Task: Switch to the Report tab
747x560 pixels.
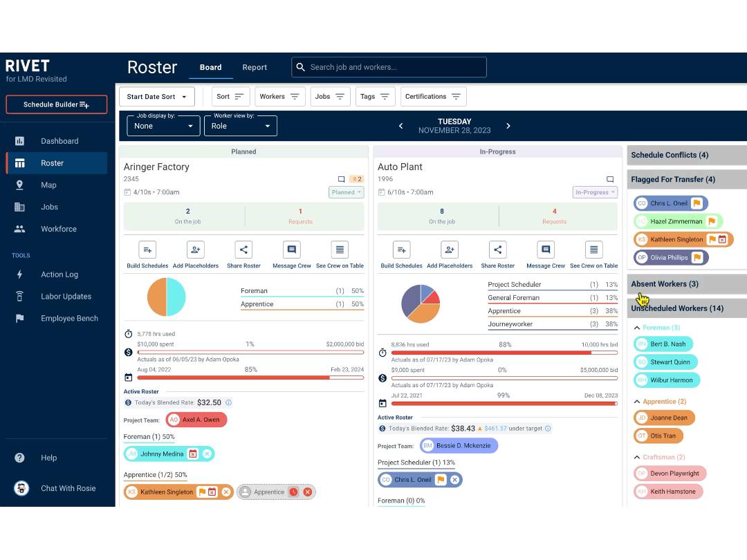Action: (x=255, y=67)
